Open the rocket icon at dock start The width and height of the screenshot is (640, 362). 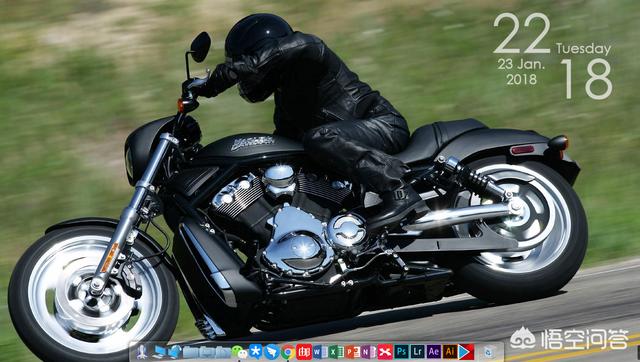click(x=142, y=352)
